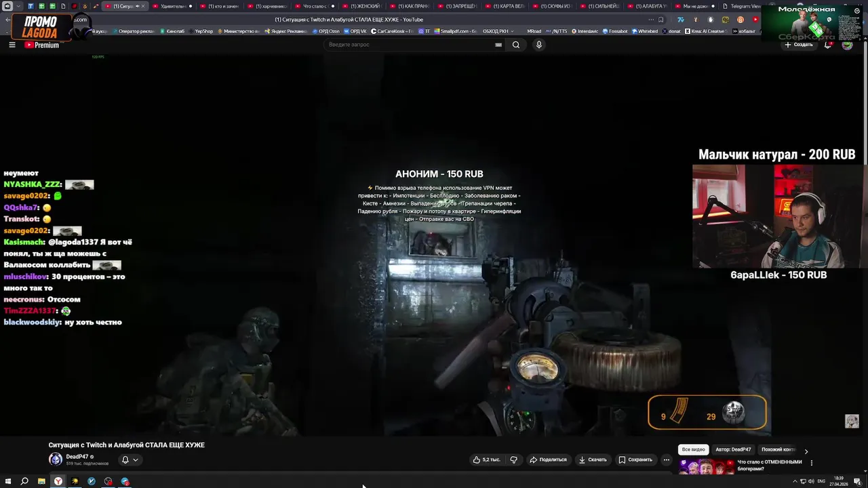Open Windows taskbar search
The image size is (868, 488).
click(x=24, y=481)
